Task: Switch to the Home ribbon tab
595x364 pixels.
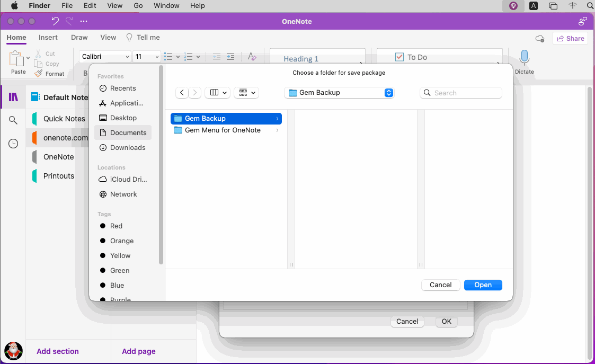Action: [x=16, y=37]
